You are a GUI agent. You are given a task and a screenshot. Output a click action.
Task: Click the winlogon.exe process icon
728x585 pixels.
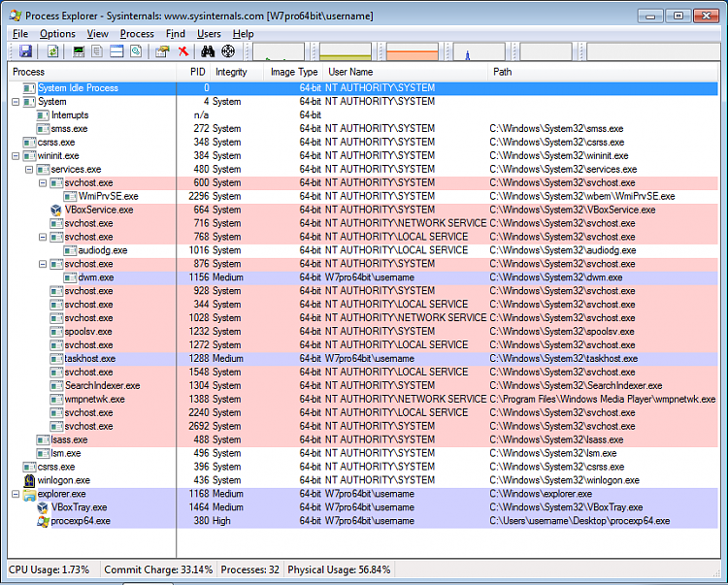pyautogui.click(x=30, y=480)
